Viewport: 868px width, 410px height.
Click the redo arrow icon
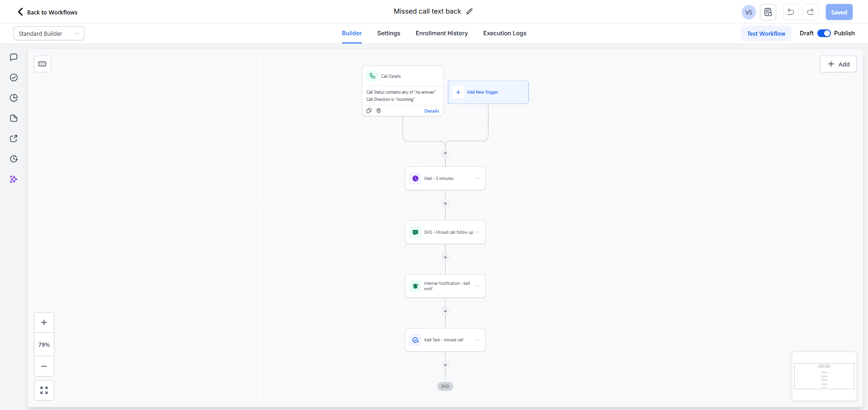tap(810, 12)
